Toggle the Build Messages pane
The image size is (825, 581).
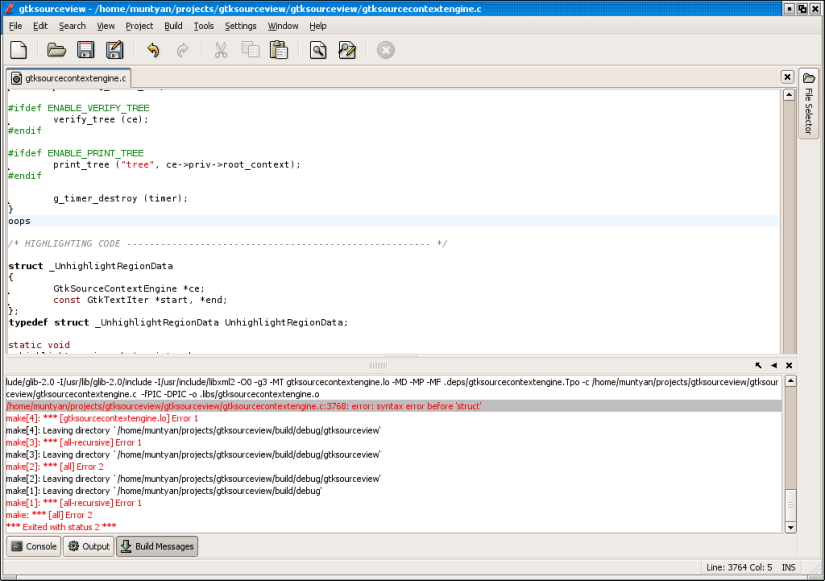(157, 546)
